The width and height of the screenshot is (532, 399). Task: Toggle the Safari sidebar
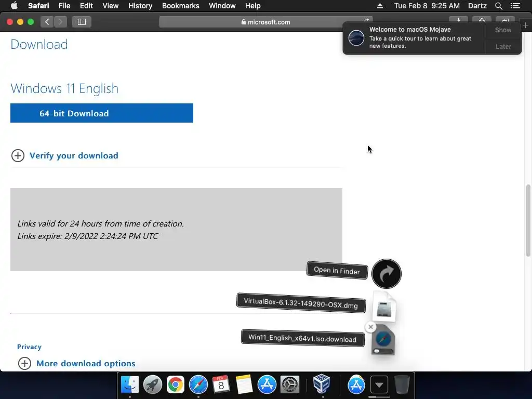click(82, 22)
